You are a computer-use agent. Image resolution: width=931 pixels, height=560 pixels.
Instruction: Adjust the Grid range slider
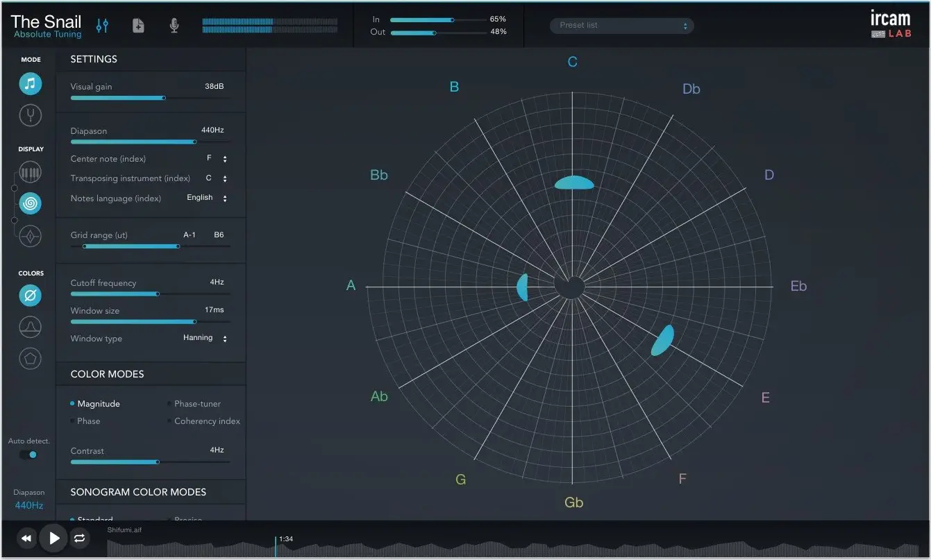pos(150,246)
